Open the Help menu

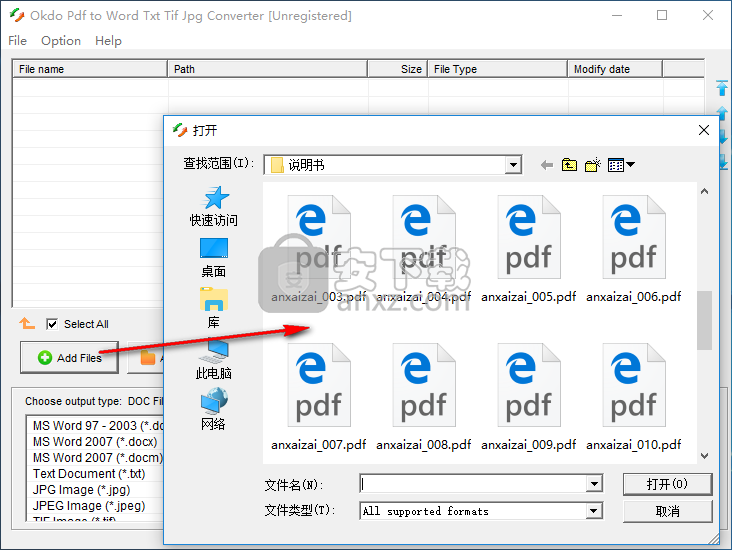(x=108, y=41)
